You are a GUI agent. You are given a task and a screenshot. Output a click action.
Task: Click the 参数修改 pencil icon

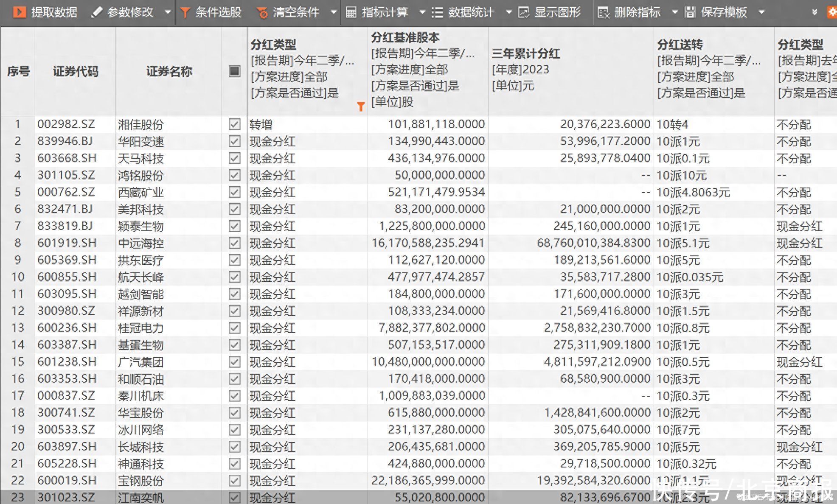click(x=96, y=12)
